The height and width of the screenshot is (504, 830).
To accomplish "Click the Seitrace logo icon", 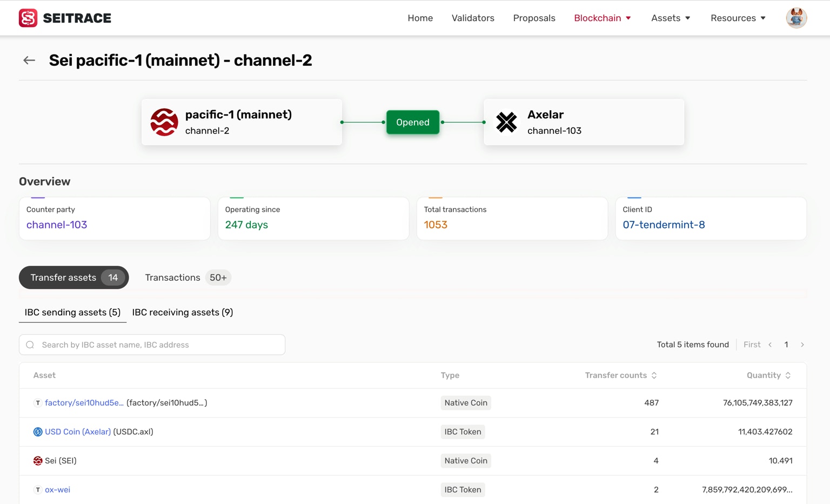I will pyautogui.click(x=28, y=17).
